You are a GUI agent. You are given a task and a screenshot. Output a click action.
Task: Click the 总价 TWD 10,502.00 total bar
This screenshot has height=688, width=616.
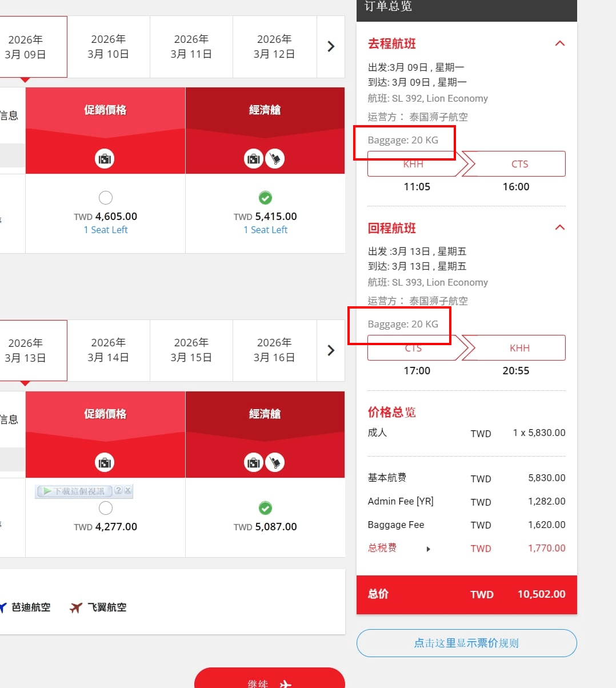467,594
